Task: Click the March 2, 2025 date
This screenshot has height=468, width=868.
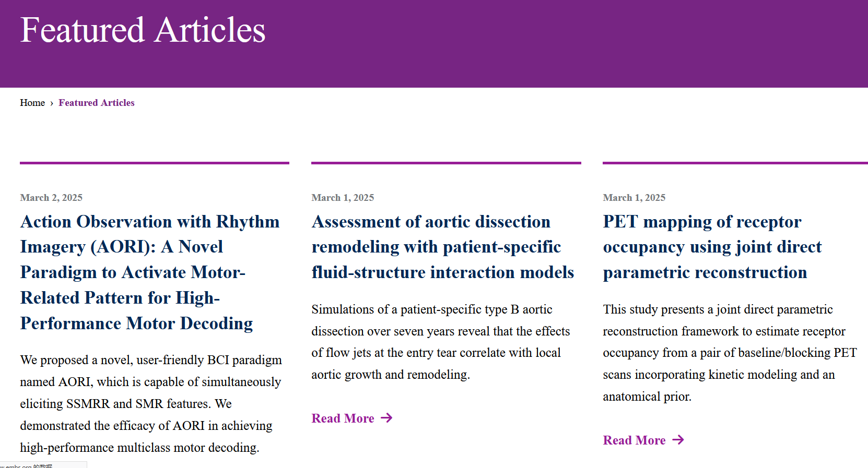Action: pyautogui.click(x=51, y=198)
